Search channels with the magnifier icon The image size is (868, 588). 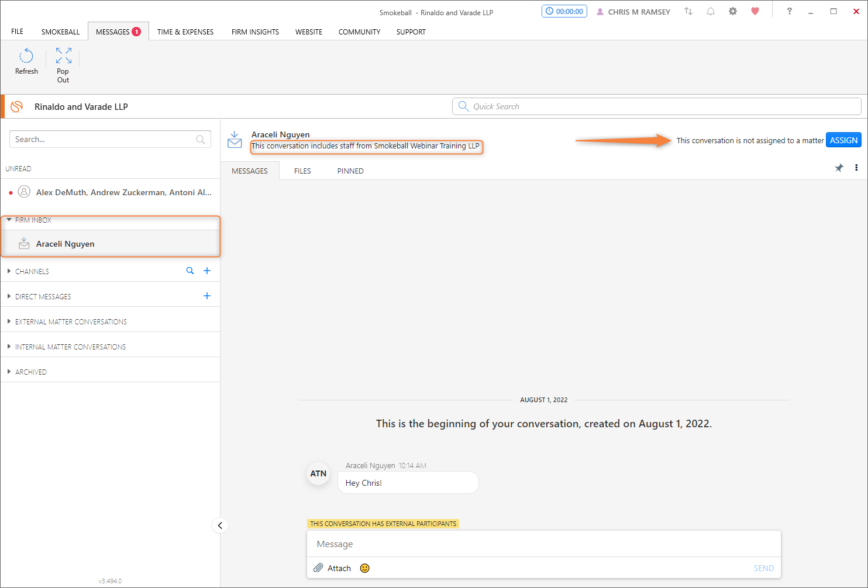click(x=190, y=271)
